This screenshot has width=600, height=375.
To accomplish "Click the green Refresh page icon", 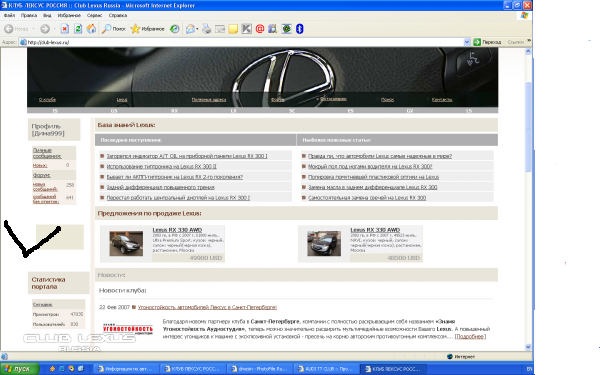I will coord(78,29).
